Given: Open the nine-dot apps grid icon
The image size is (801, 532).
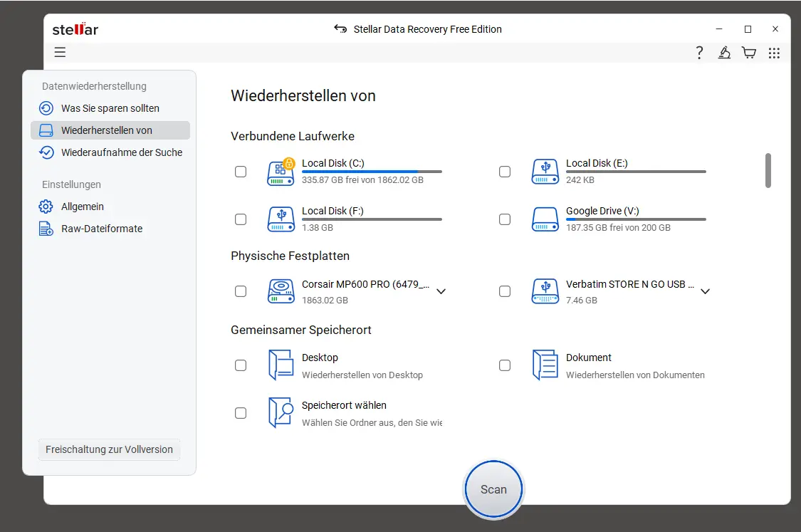Looking at the screenshot, I should (x=774, y=53).
